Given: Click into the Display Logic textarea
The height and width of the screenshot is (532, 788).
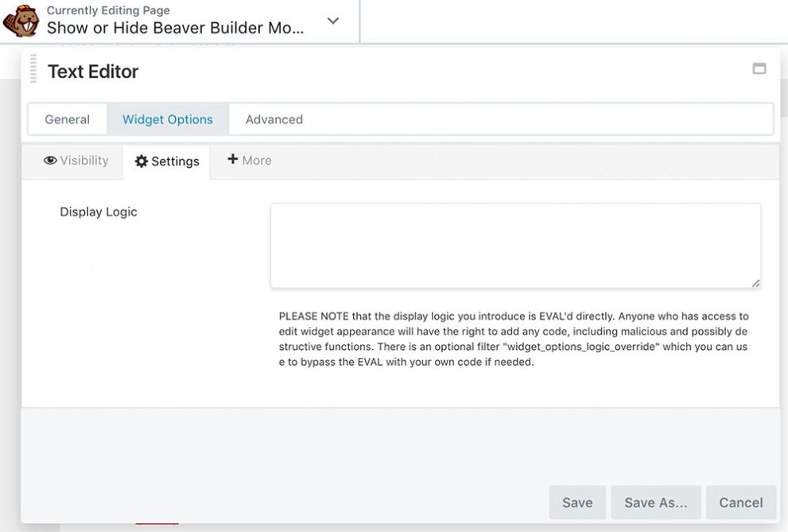Looking at the screenshot, I should point(515,246).
